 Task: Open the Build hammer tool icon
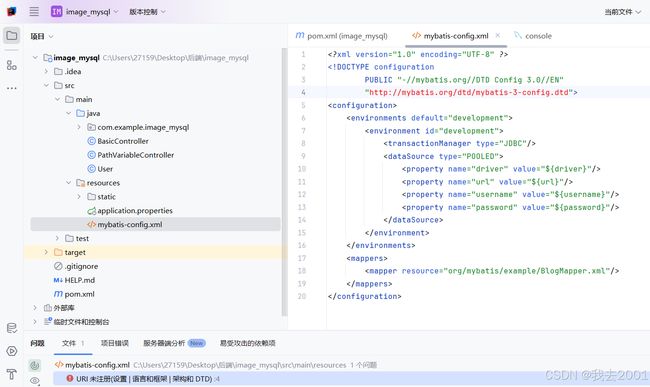tap(12, 374)
